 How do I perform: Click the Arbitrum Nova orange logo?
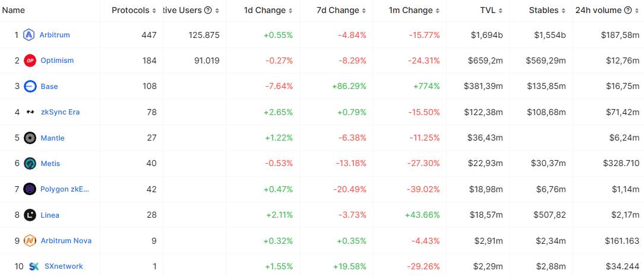(x=30, y=241)
